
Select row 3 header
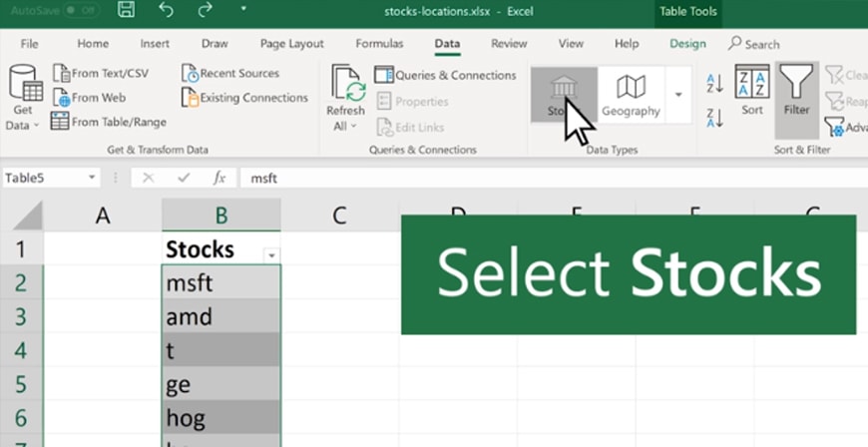tap(21, 316)
